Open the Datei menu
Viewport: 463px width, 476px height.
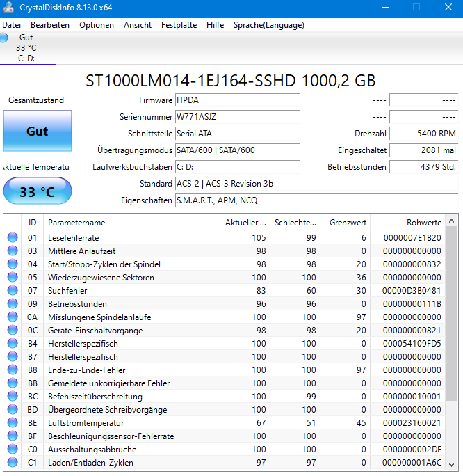click(x=12, y=25)
